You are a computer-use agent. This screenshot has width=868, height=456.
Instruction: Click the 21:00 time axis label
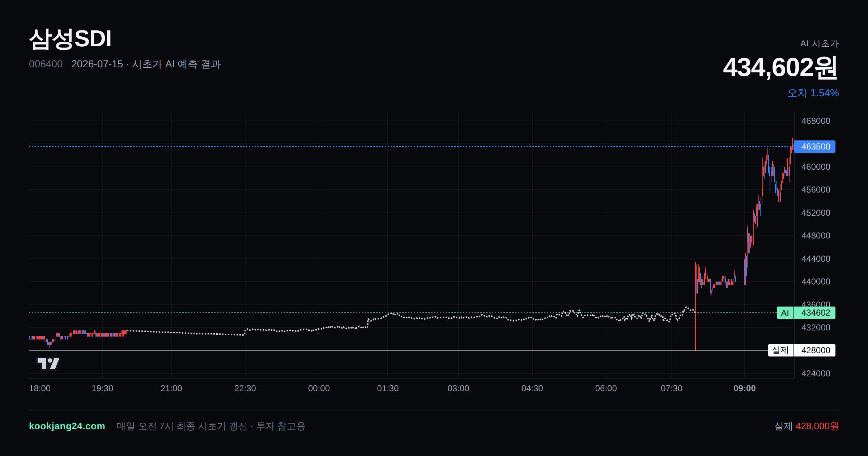pos(171,388)
